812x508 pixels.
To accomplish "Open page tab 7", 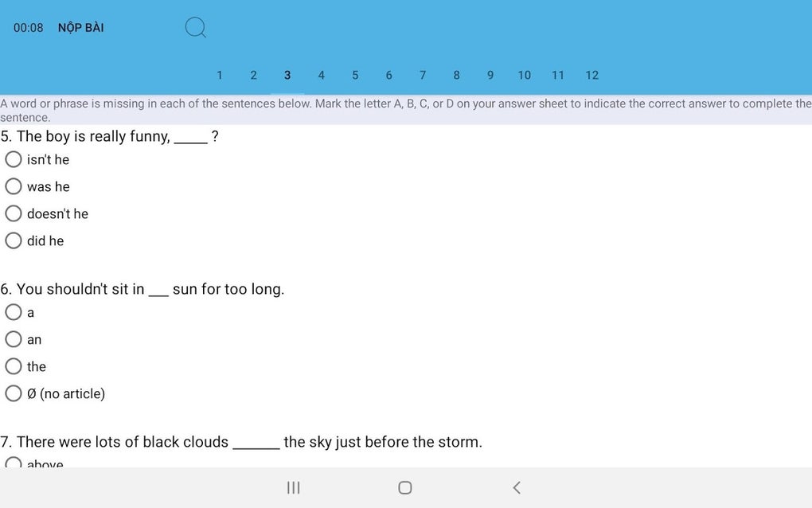I will point(423,75).
